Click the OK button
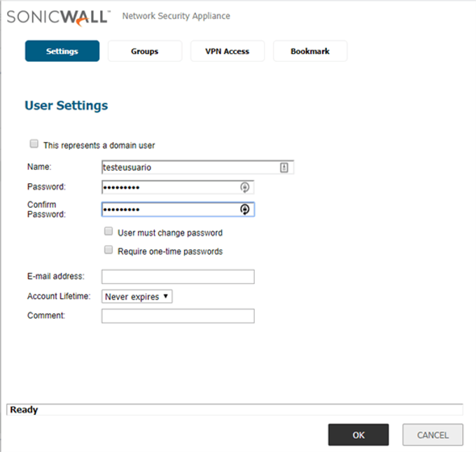This screenshot has width=476, height=452. tap(358, 435)
